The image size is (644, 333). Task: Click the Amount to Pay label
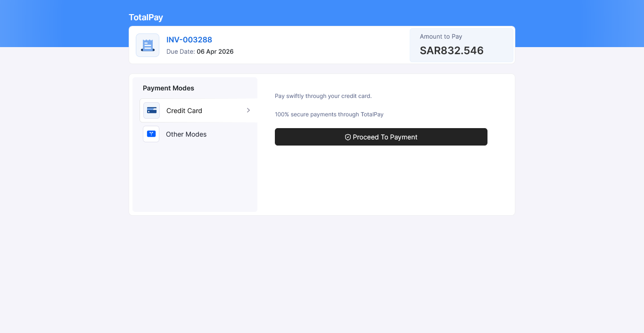pyautogui.click(x=441, y=36)
